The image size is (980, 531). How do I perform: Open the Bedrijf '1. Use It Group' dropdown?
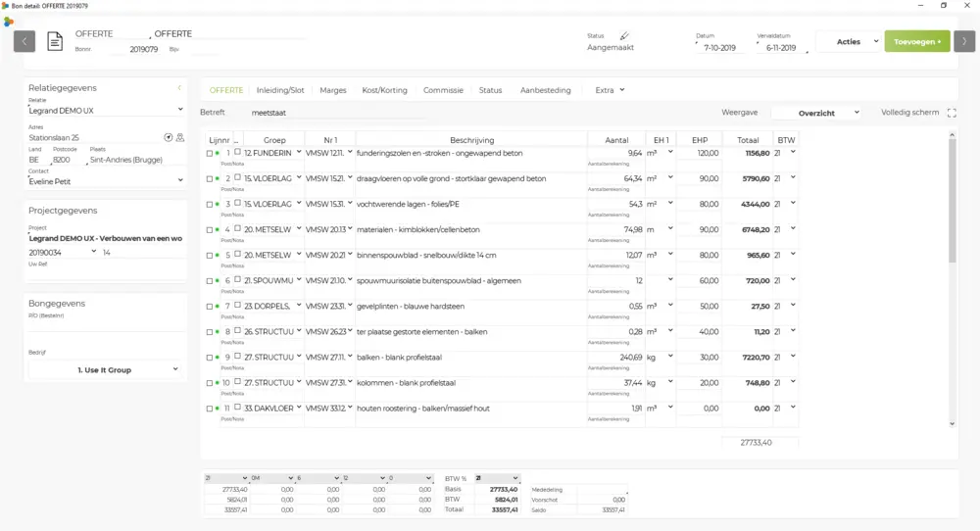coord(106,369)
